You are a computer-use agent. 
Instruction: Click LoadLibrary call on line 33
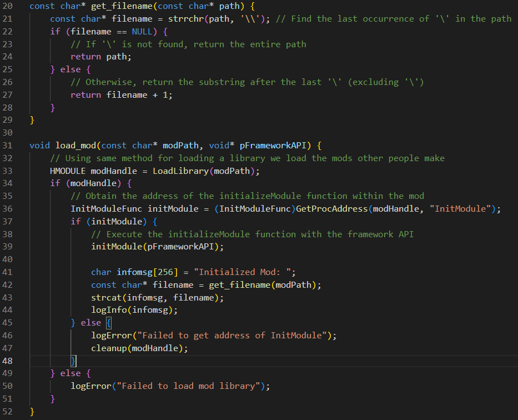pos(180,171)
